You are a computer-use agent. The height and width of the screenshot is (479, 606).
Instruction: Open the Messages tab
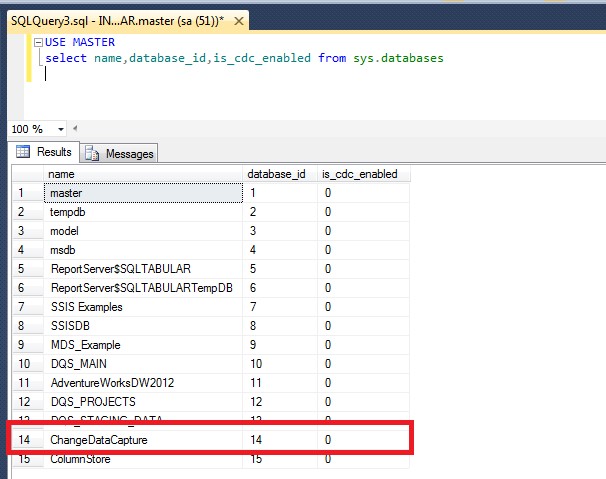120,154
